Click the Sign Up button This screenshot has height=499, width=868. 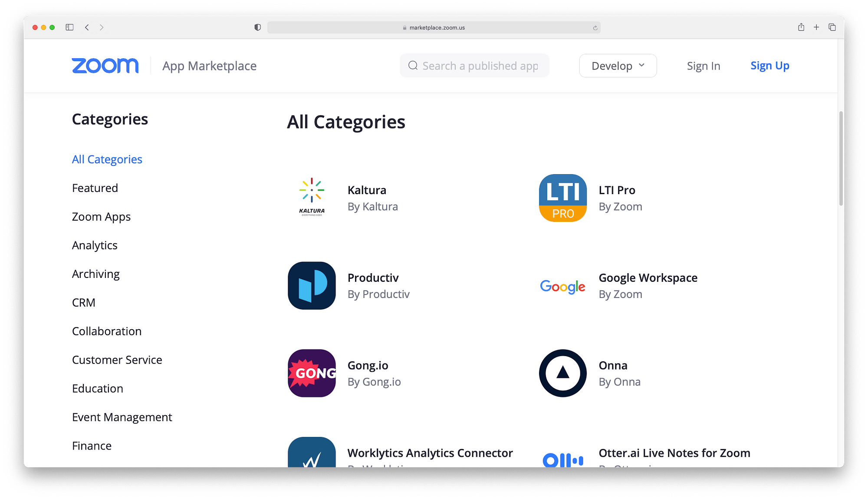(770, 66)
